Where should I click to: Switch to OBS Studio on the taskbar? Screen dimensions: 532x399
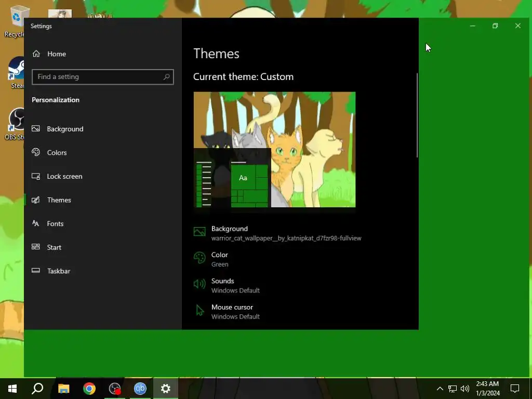(115, 389)
